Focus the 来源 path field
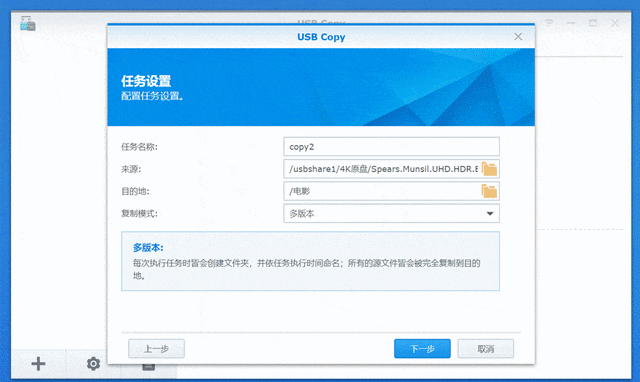The image size is (640, 382). point(382,169)
